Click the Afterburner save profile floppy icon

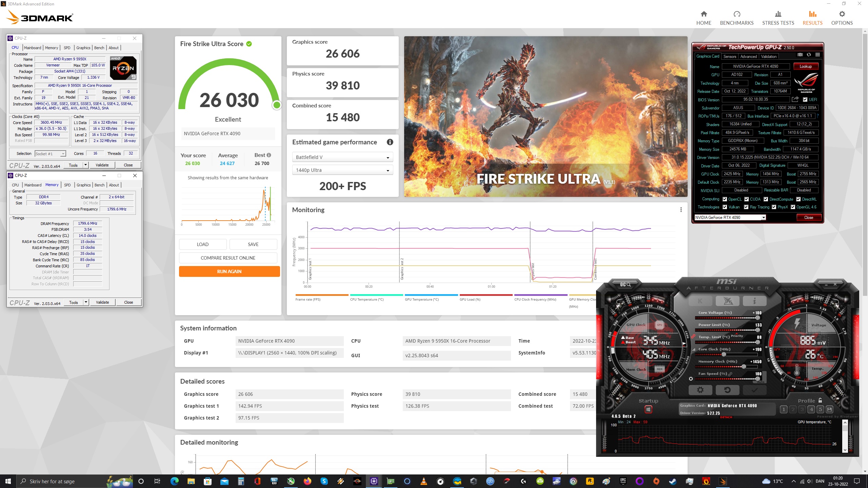tap(829, 409)
